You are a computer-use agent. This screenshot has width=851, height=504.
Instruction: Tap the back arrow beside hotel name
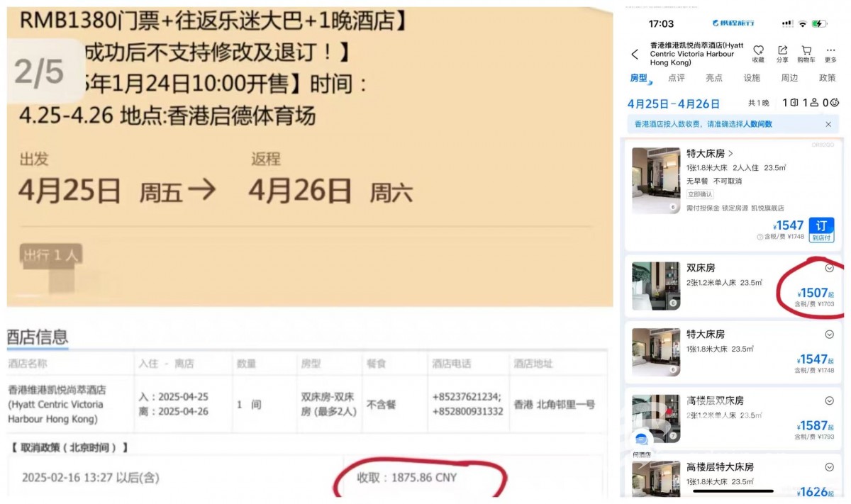[635, 54]
